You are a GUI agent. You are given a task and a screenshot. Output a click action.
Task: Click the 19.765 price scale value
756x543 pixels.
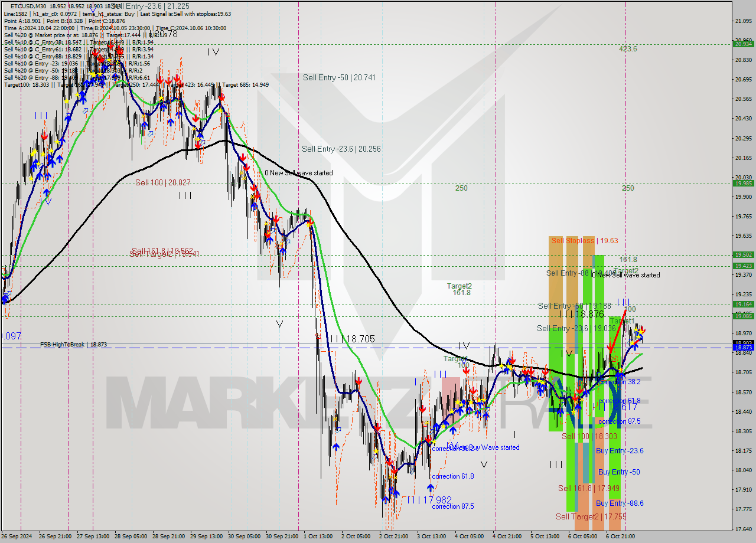pos(743,217)
